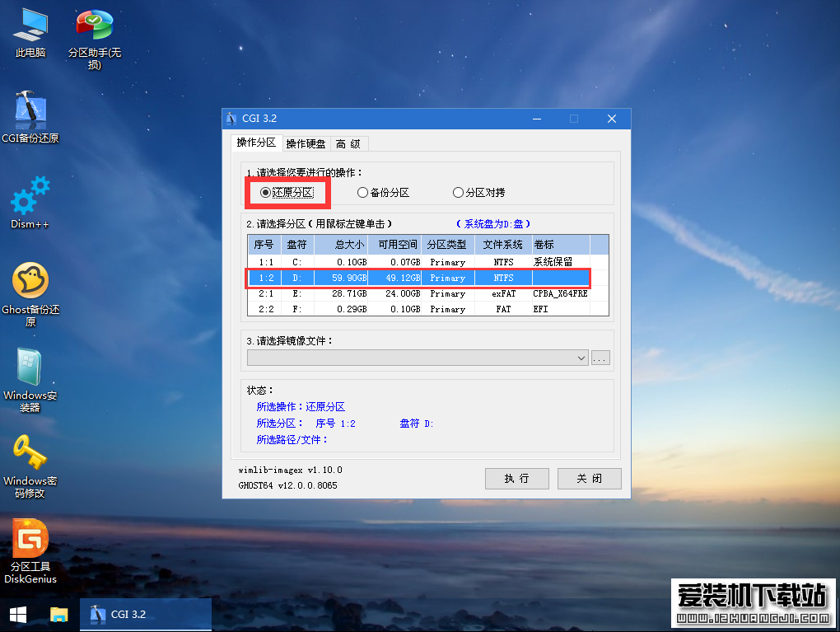This screenshot has width=840, height=632.
Task: Select the 分区对拷 radio button
Action: 479,193
